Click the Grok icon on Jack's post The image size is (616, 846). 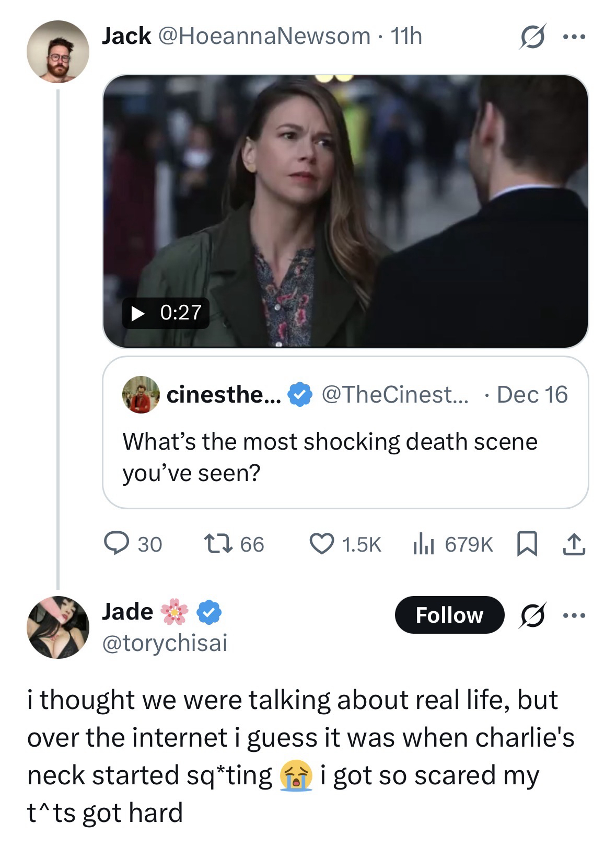coord(532,37)
